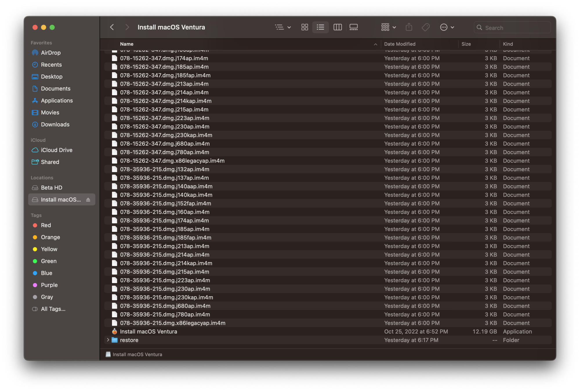The width and height of the screenshot is (580, 392).
Task: Select 078-35936-215.dmg.x86legacyap.im4m file
Action: pos(328,323)
